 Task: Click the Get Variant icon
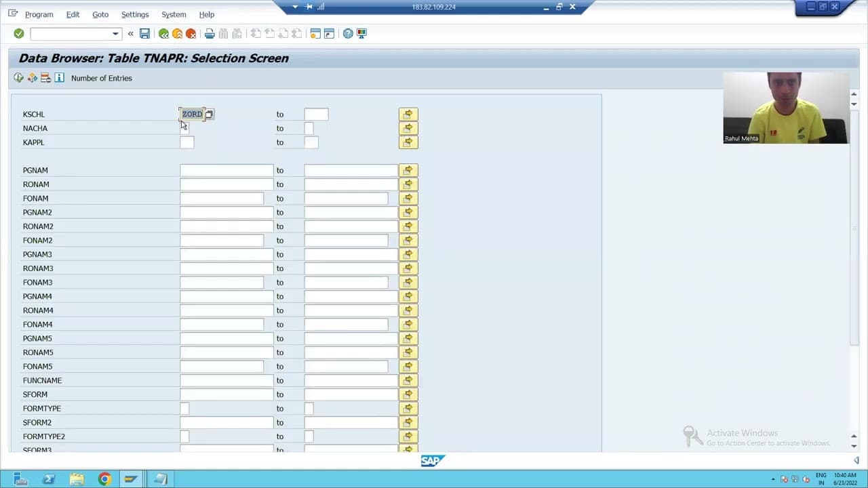[x=32, y=78]
